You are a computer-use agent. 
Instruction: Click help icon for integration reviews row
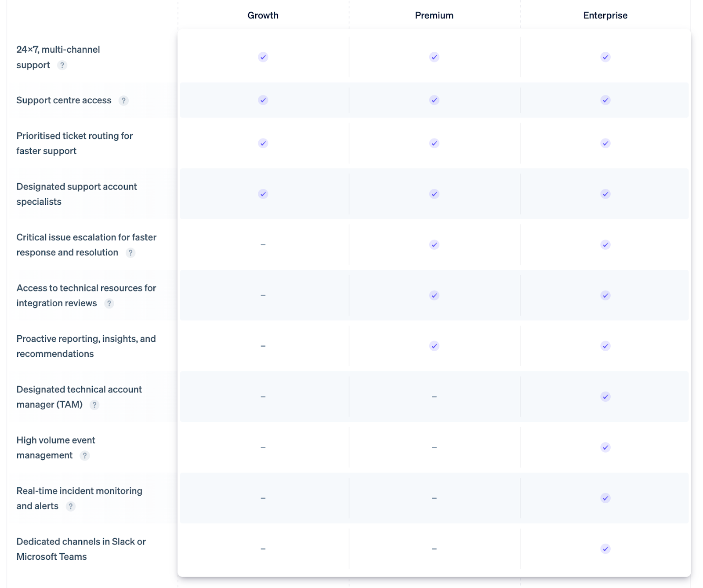[x=109, y=303]
